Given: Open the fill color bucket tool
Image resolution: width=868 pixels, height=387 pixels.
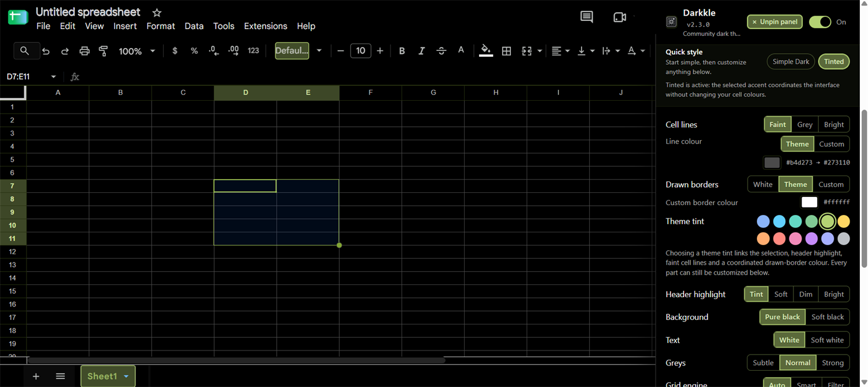Looking at the screenshot, I should [x=486, y=51].
